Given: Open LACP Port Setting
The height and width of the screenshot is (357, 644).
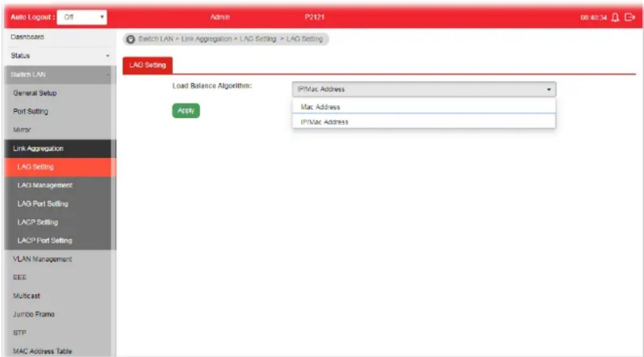Looking at the screenshot, I should (60, 241).
